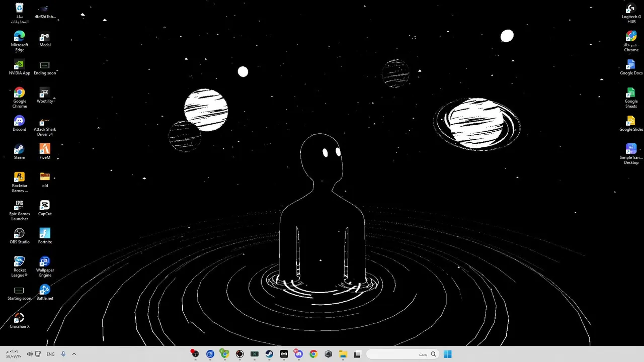Open the volume speaker tray icon
Viewport: 644px width, 362px height.
tap(30, 354)
